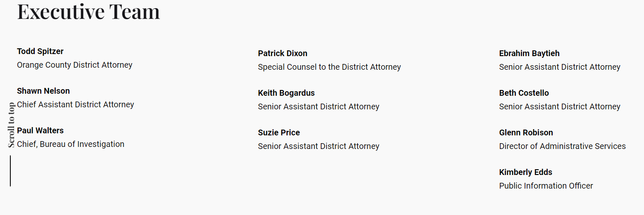644x215 pixels.
Task: Select the name Keith Bogardus
Action: pos(286,93)
